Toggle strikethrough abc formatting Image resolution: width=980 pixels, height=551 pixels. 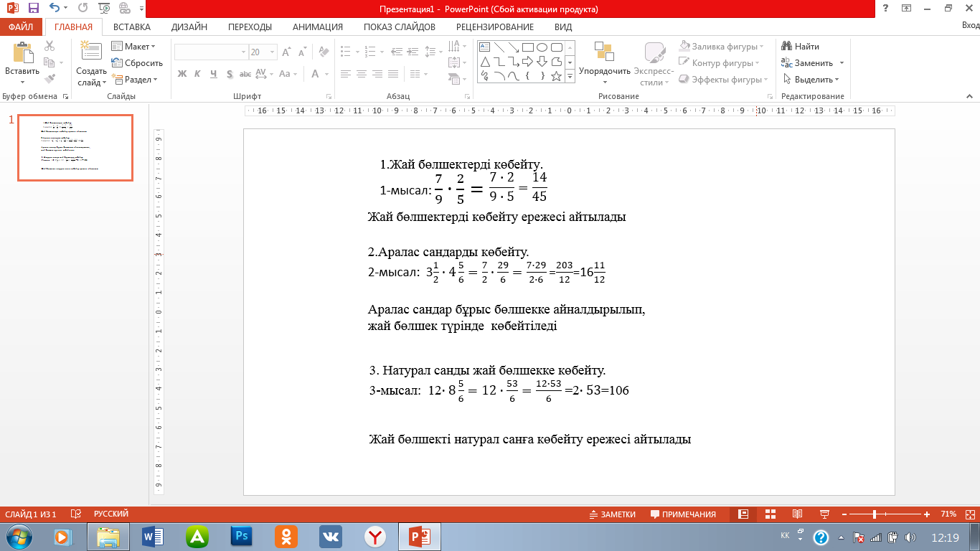tap(245, 74)
